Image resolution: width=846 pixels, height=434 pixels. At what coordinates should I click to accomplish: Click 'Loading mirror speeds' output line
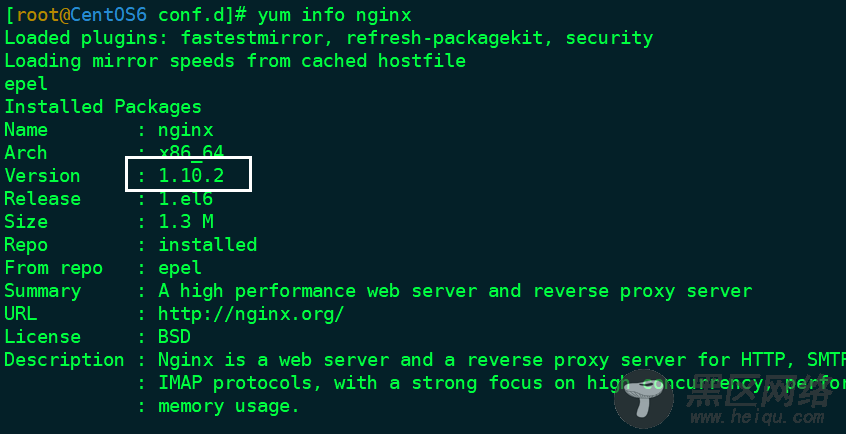[235, 60]
